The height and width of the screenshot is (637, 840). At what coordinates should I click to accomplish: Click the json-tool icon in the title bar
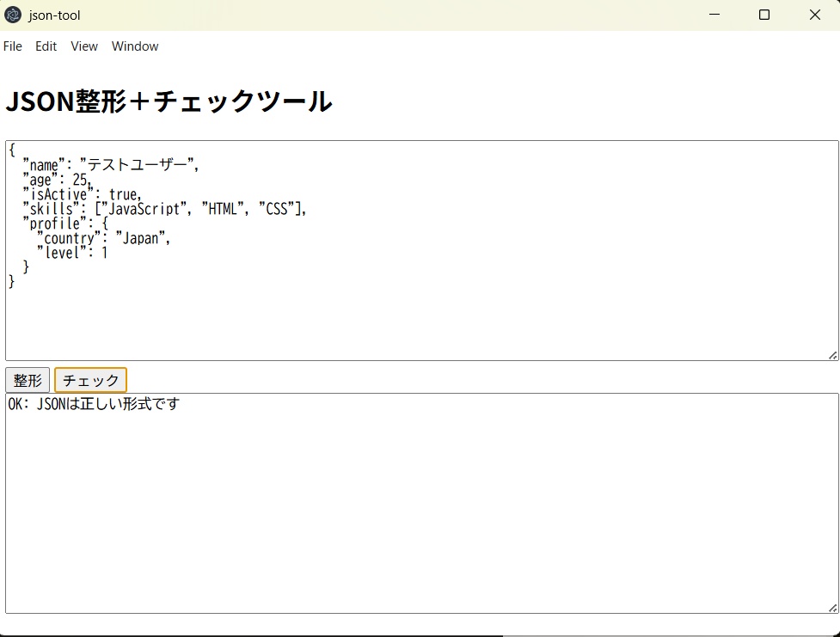[14, 15]
